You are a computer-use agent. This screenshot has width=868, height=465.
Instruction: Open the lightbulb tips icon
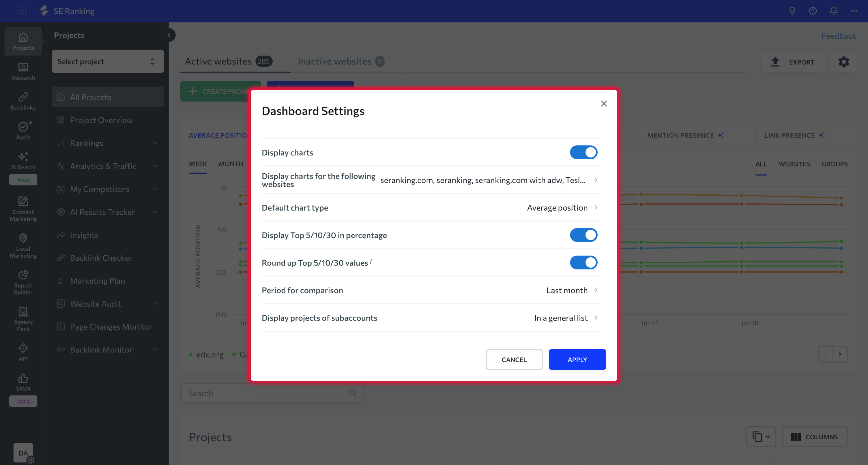792,11
